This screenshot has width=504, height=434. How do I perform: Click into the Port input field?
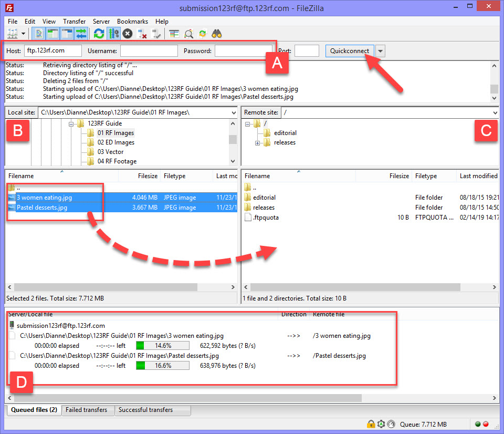tap(307, 50)
